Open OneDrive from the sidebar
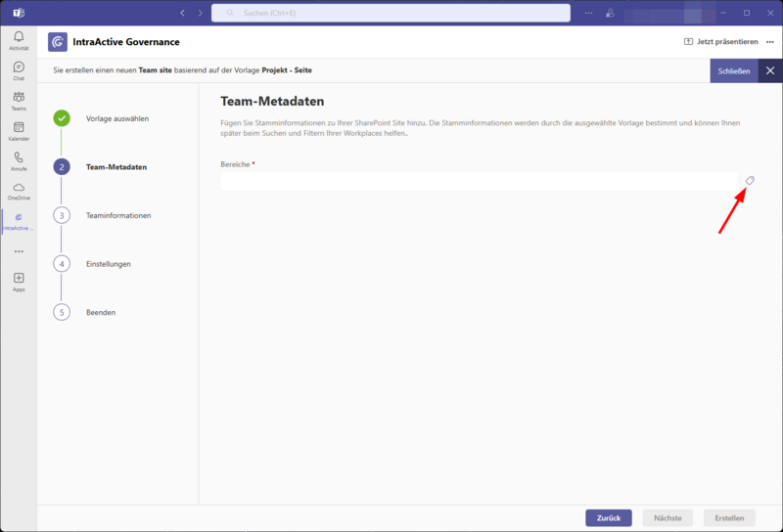The image size is (783, 532). (x=19, y=190)
